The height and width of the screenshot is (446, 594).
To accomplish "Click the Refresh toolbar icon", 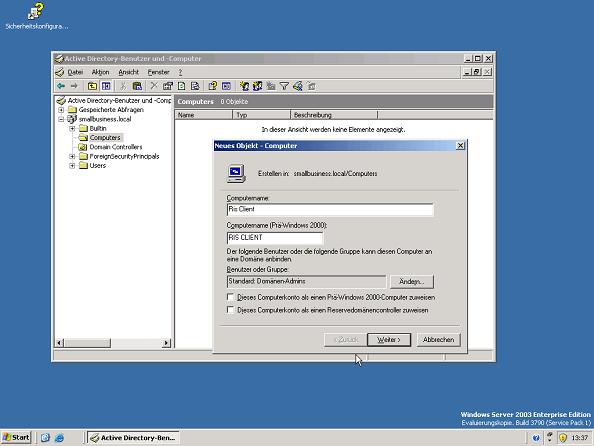I will (181, 86).
